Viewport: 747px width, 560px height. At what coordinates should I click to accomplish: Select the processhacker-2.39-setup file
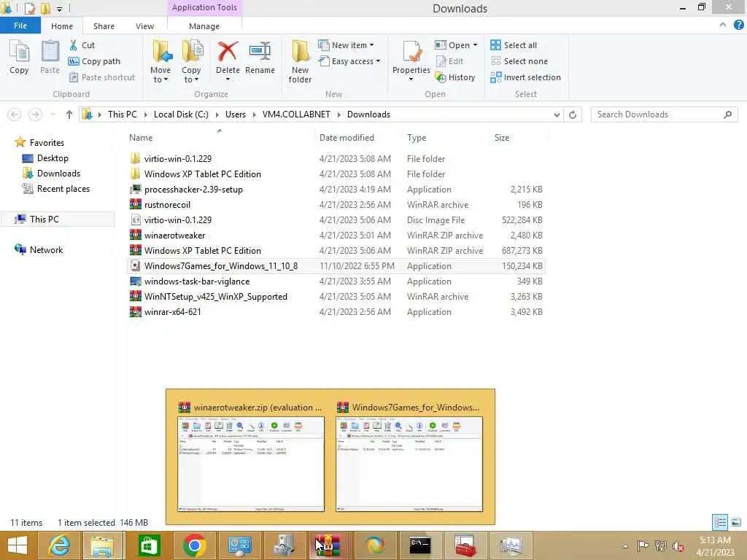[336, 190]
